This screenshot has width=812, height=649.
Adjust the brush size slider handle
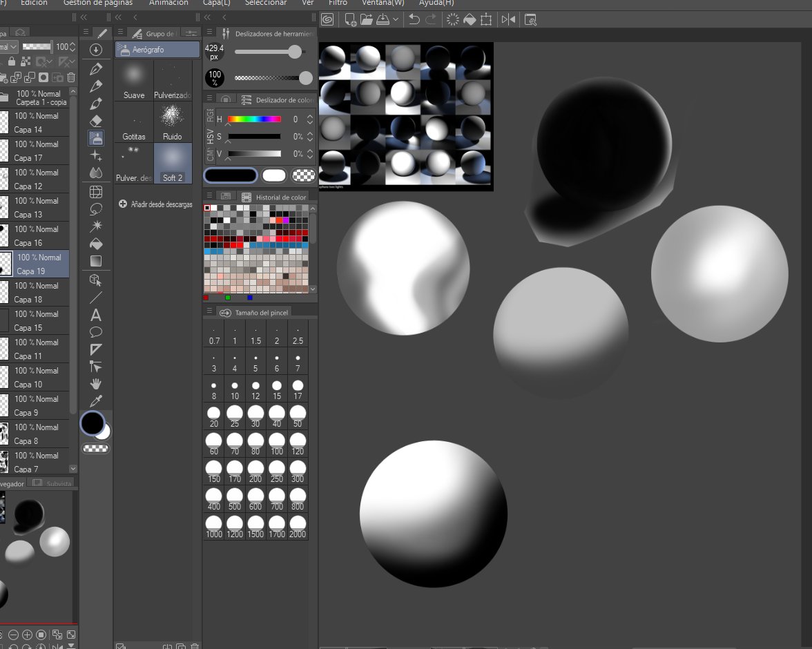pyautogui.click(x=295, y=51)
